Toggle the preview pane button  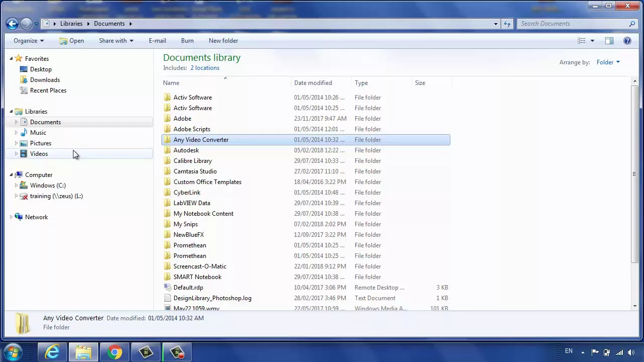(x=609, y=41)
